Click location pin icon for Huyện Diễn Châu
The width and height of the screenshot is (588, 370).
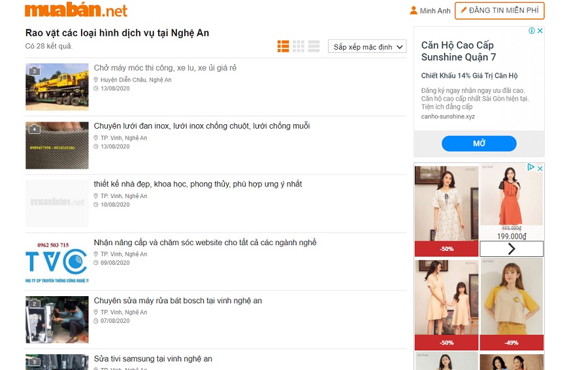tap(96, 80)
